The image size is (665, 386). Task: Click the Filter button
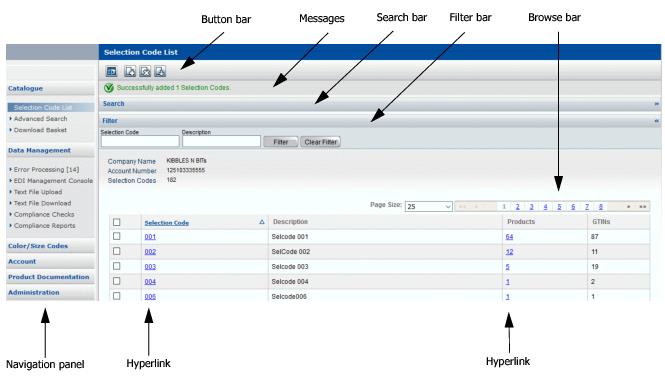click(281, 142)
